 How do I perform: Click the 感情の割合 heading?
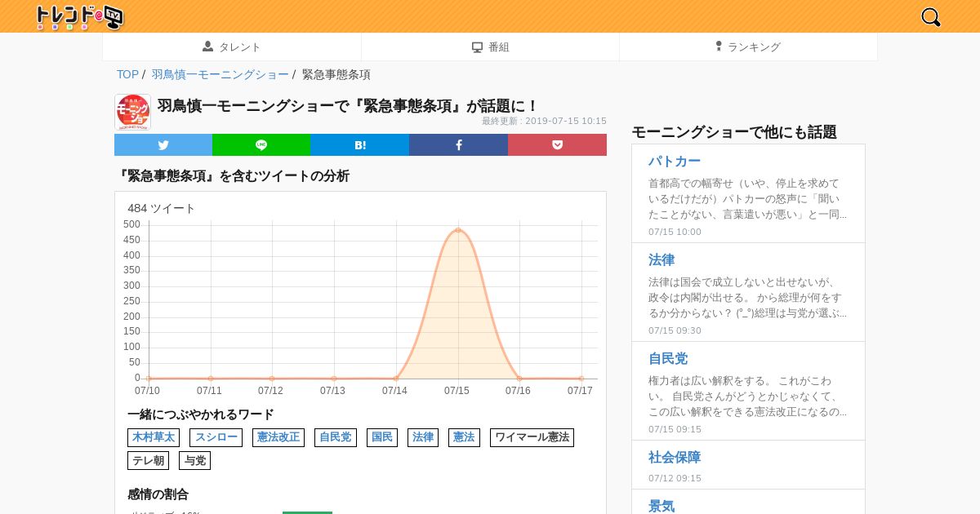pos(158,494)
